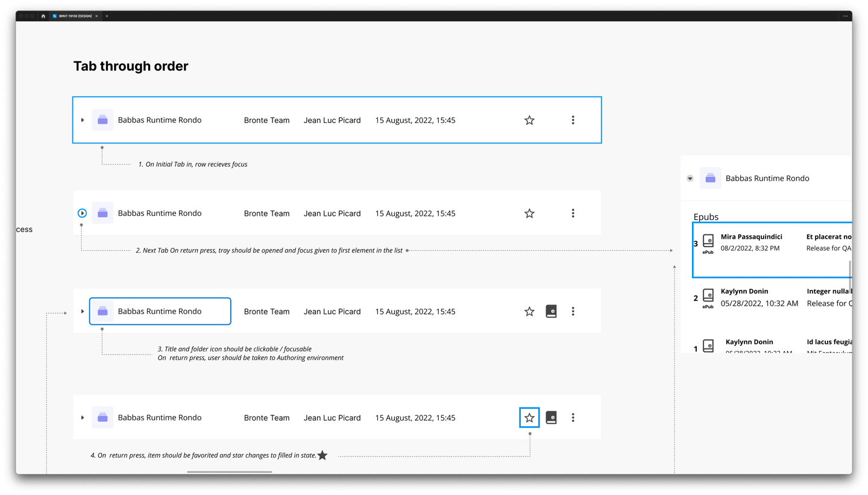Select the BRNT-19156 [DESIGN] tab
The image size is (868, 495).
75,16
